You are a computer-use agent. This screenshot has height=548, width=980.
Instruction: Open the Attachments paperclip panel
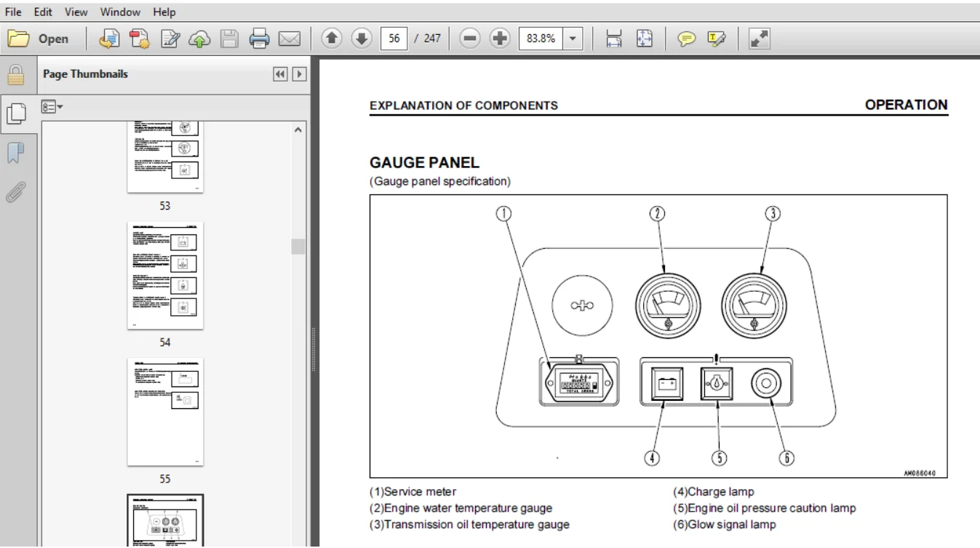tap(15, 192)
